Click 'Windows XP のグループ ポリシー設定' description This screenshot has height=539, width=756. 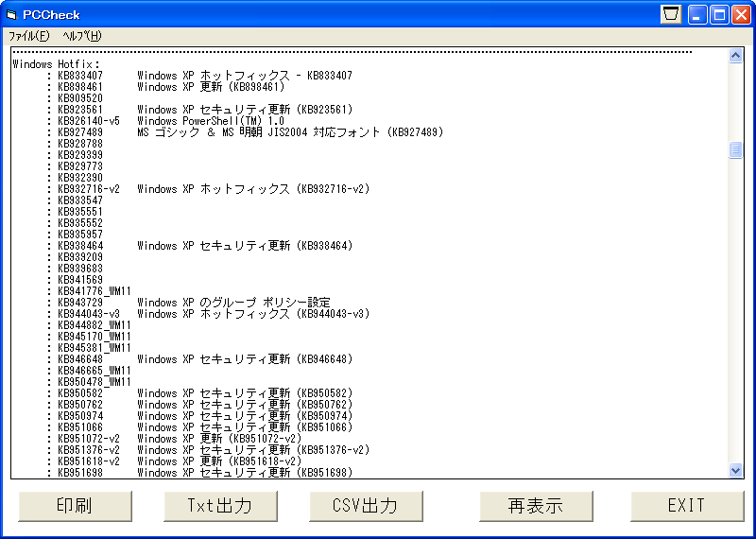pos(233,303)
